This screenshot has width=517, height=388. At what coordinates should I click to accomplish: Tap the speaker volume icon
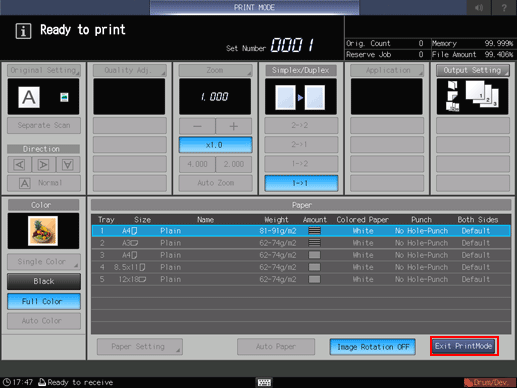(x=479, y=8)
